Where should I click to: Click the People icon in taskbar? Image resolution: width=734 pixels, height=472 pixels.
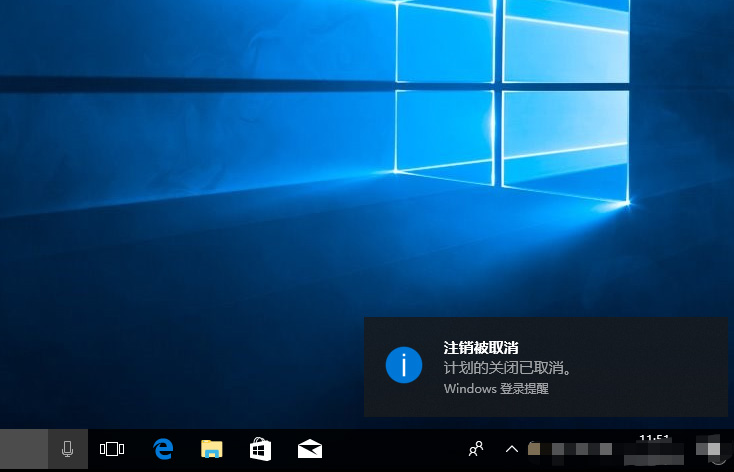[478, 449]
